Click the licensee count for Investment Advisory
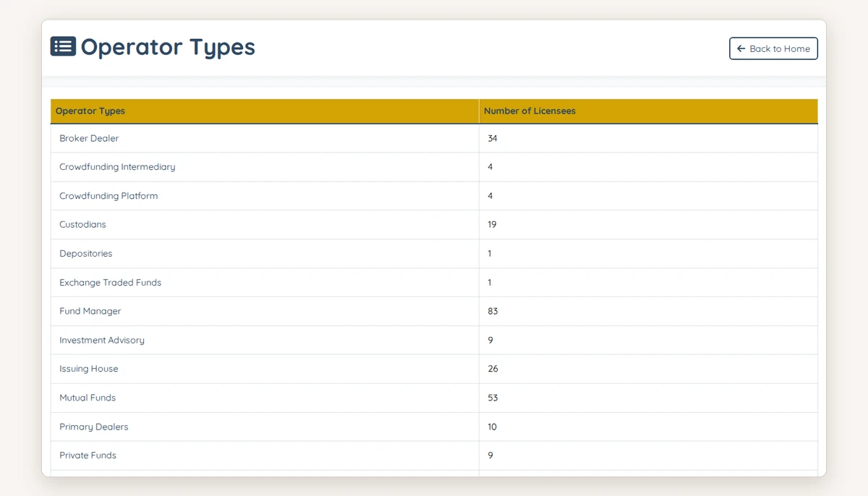868x496 pixels. pyautogui.click(x=490, y=340)
